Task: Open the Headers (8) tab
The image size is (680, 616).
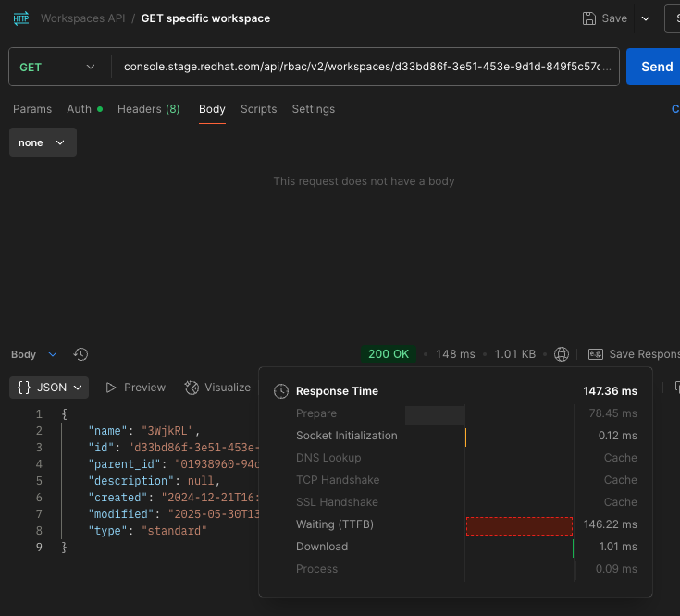Action: [x=148, y=109]
